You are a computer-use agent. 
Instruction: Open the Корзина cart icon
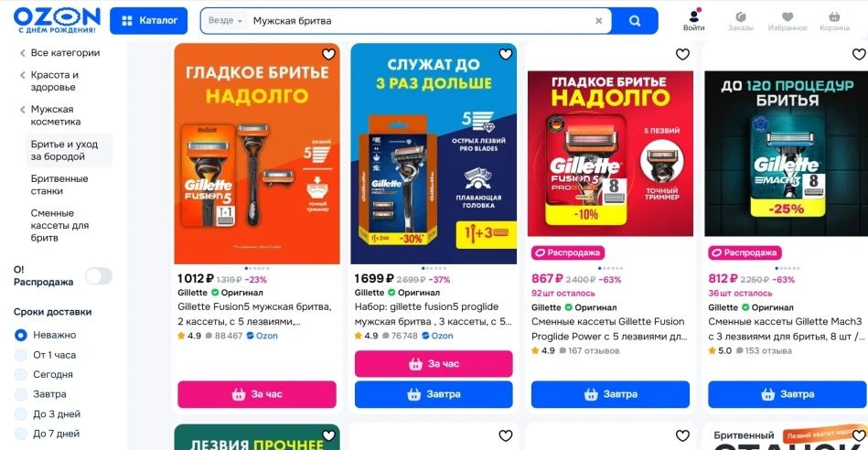coord(834,20)
